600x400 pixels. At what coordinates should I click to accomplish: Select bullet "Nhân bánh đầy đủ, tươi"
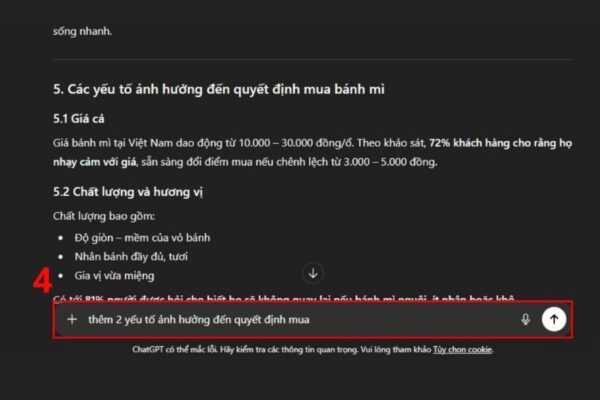[x=131, y=256]
